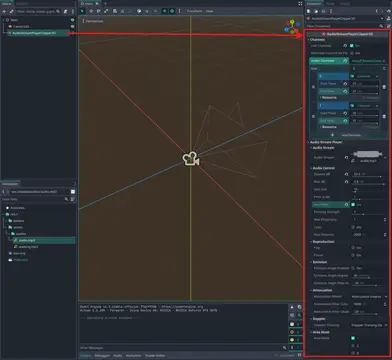Switch to the Node tab beside Inspector
Viewport: 392px width, 360px height.
[x=330, y=3]
